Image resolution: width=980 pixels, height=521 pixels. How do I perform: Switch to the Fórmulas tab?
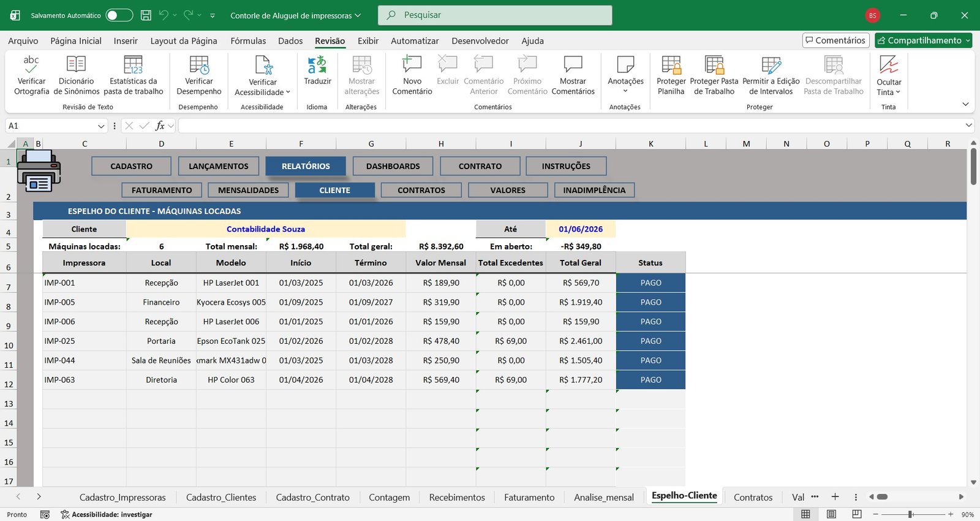248,41
